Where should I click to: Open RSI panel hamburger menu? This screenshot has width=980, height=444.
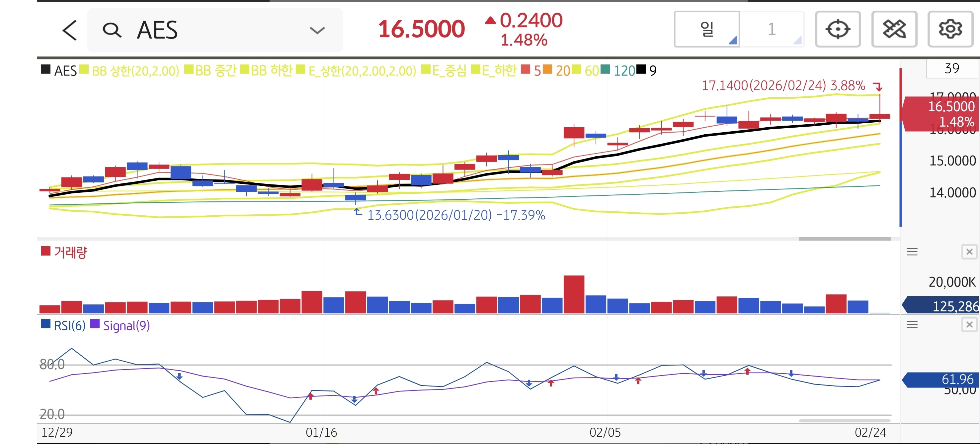(x=912, y=324)
